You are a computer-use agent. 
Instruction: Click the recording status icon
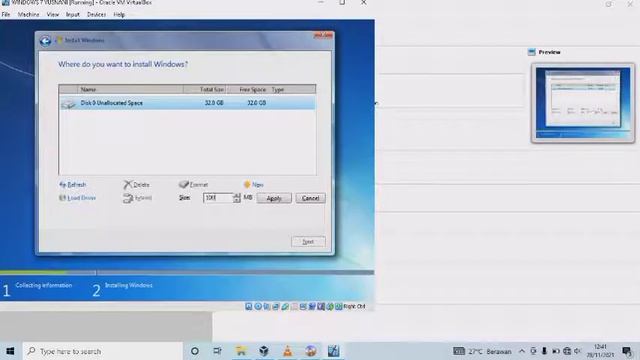312,306
